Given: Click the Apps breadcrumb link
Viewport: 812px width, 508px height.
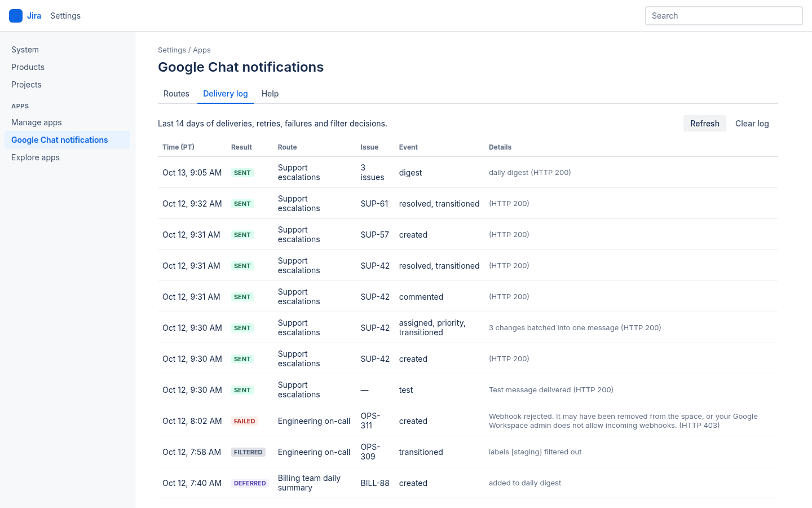Looking at the screenshot, I should pos(202,50).
